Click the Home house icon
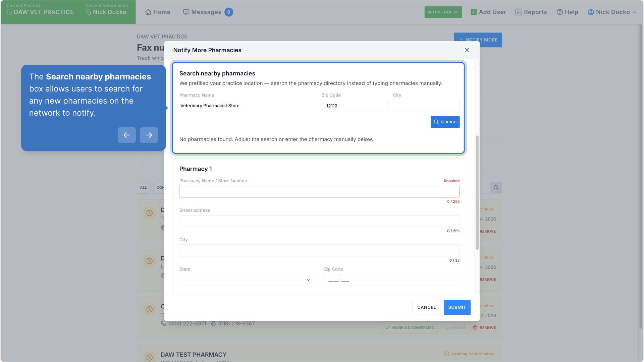The height and width of the screenshot is (362, 644). pos(148,12)
